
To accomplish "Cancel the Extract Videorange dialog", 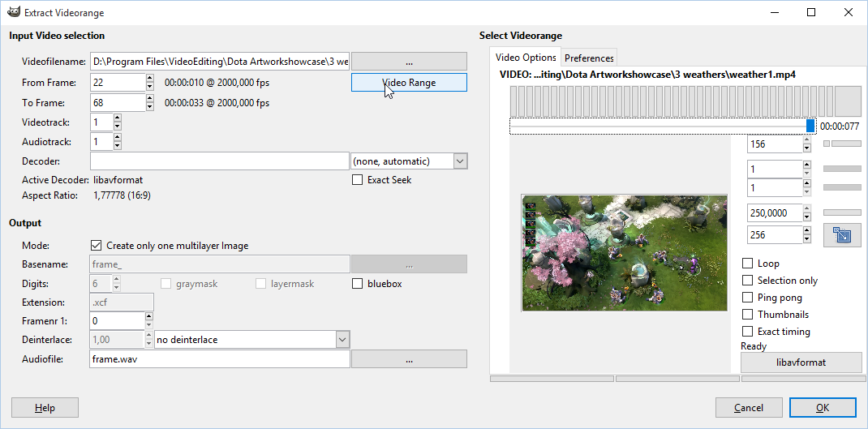I will (749, 408).
